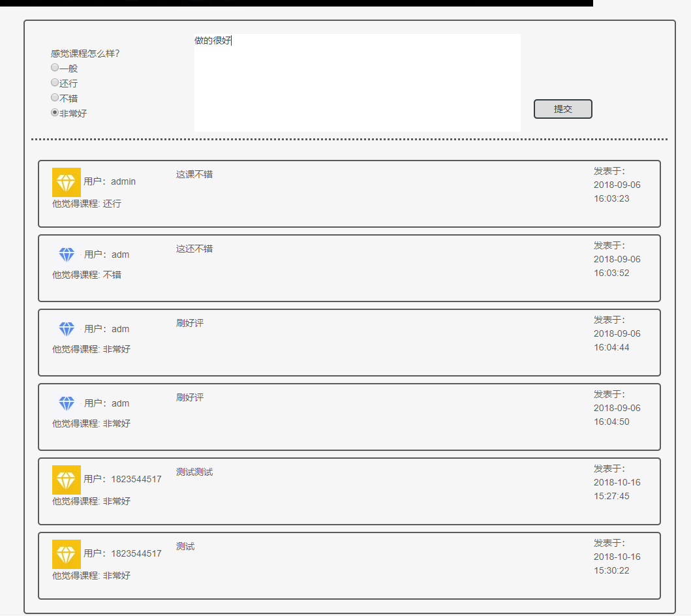Pick the 非常好 rating radio button
Image resolution: width=691 pixels, height=616 pixels.
pyautogui.click(x=55, y=112)
